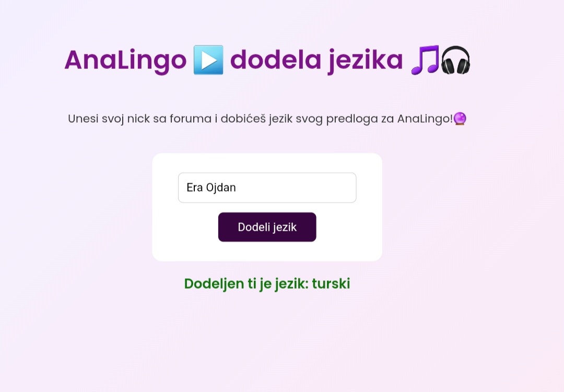Image resolution: width=564 pixels, height=392 pixels.
Task: Click the purple music notes emoji
Action: (425, 60)
